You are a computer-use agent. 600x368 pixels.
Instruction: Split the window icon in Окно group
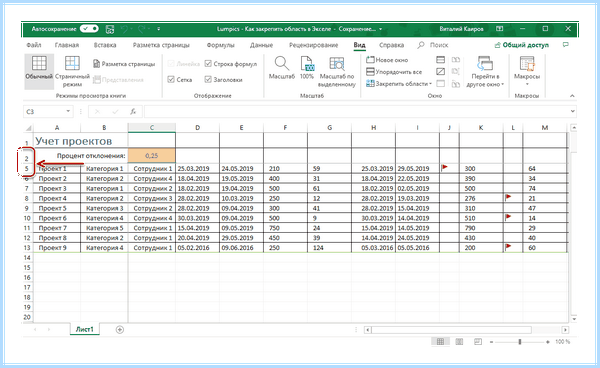[440, 60]
